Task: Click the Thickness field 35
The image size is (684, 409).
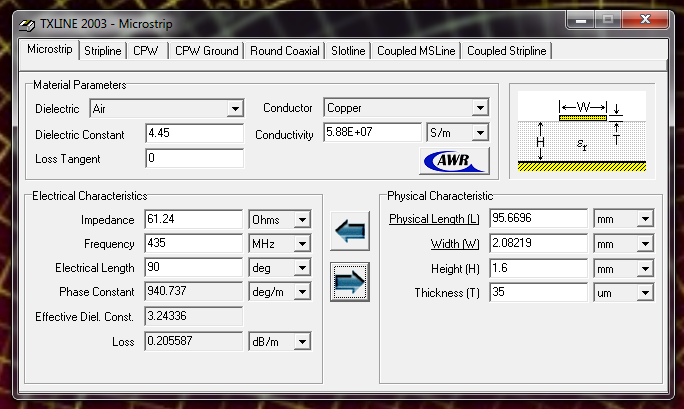Action: (538, 292)
